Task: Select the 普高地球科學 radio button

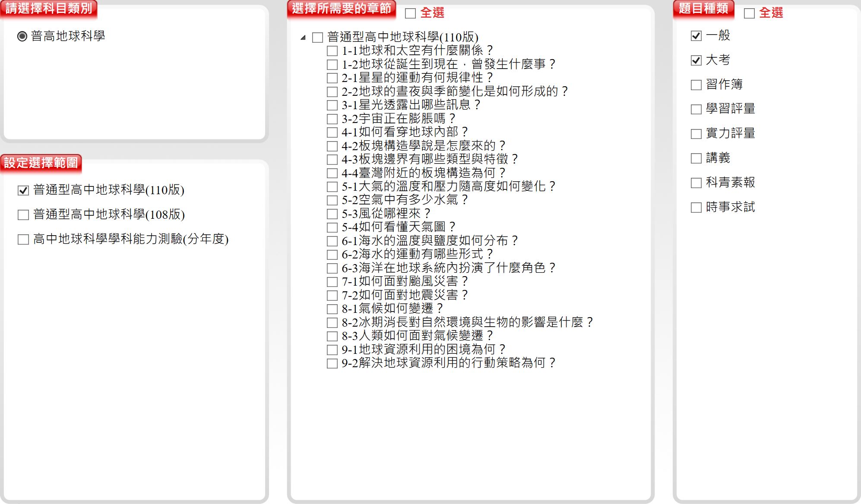Action: tap(22, 36)
